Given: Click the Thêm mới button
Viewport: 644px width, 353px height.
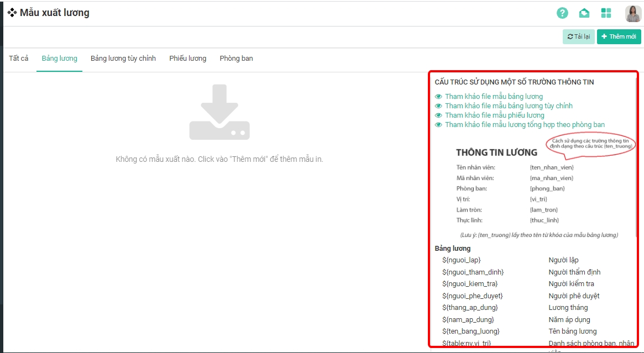Looking at the screenshot, I should tap(619, 36).
